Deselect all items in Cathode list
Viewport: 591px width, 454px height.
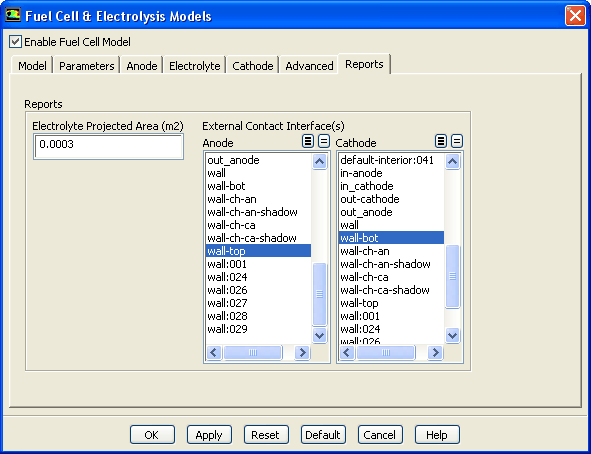coord(457,141)
